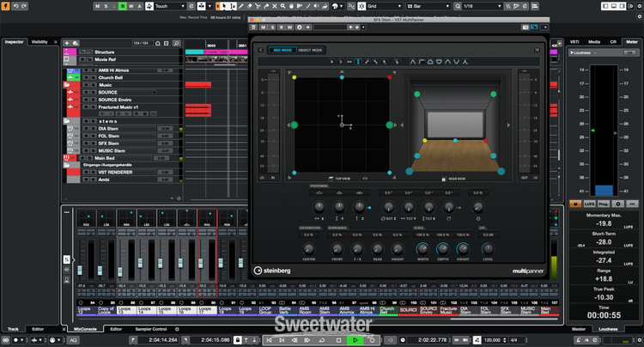
Task: Click the green Play button
Action: pyautogui.click(x=355, y=340)
